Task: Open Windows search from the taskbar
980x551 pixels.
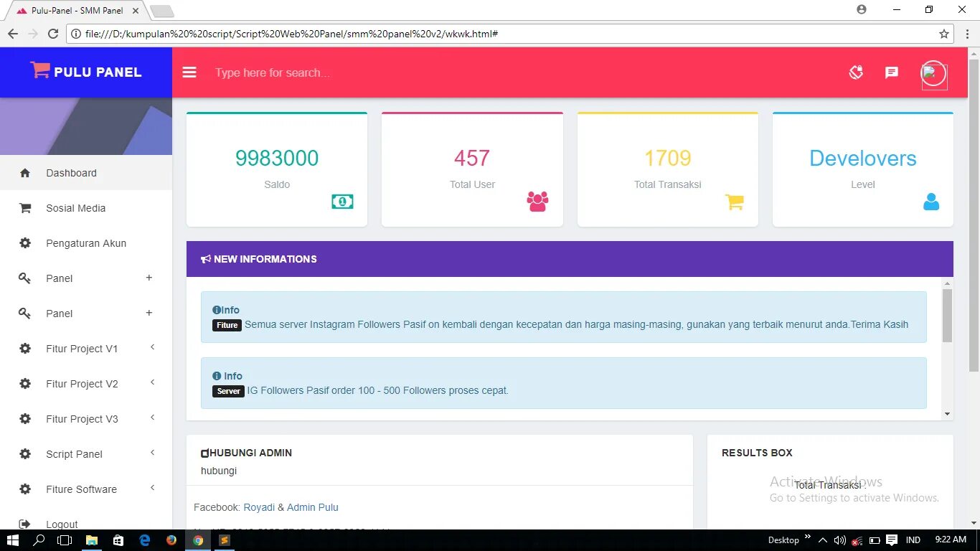Action: pyautogui.click(x=39, y=540)
